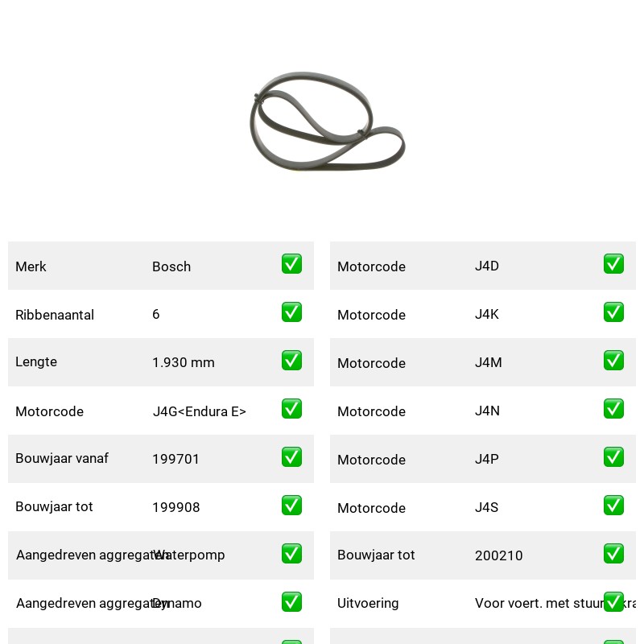Click the checkmark for Bouwjaar tot 199908
The image size is (644, 644).
(x=291, y=506)
